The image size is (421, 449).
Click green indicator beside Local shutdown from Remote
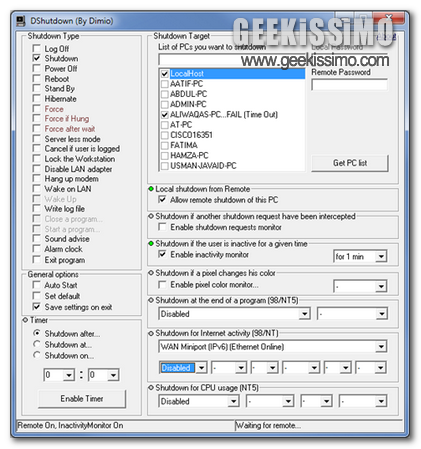151,189
